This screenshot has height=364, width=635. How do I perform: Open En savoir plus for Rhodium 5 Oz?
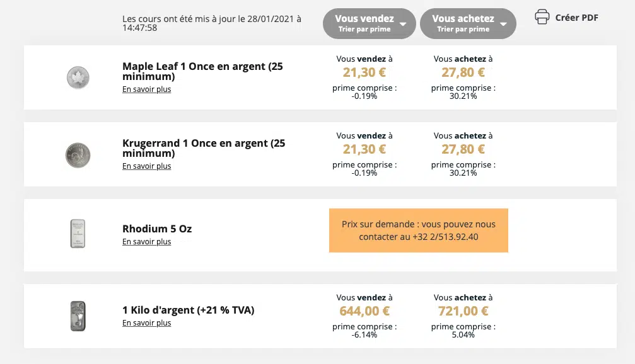146,241
